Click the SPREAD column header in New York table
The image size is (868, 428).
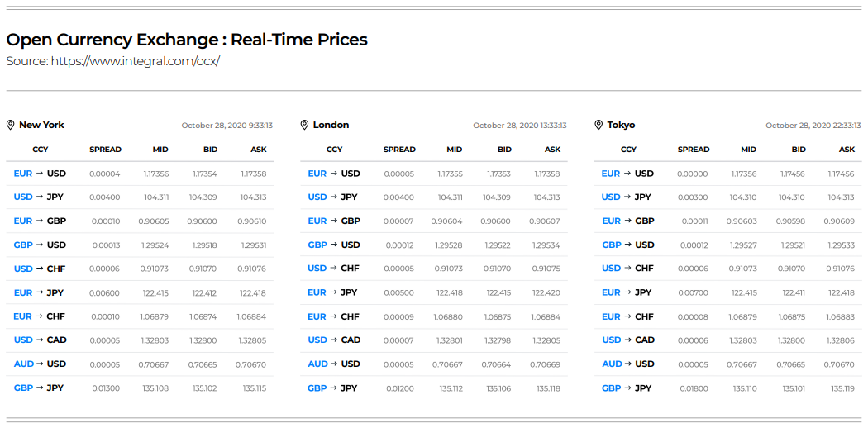105,150
